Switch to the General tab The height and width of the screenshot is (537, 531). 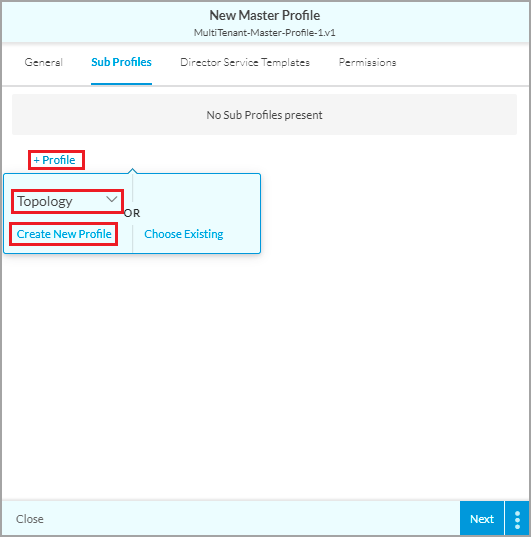(44, 62)
